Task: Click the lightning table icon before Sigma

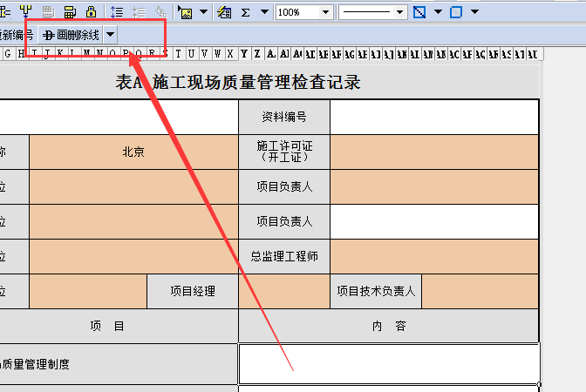Action: [x=224, y=12]
